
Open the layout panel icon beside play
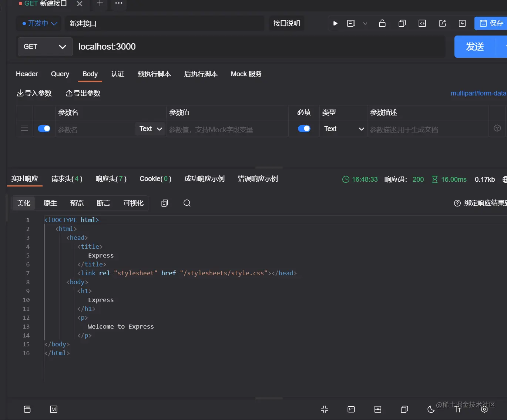351,23
